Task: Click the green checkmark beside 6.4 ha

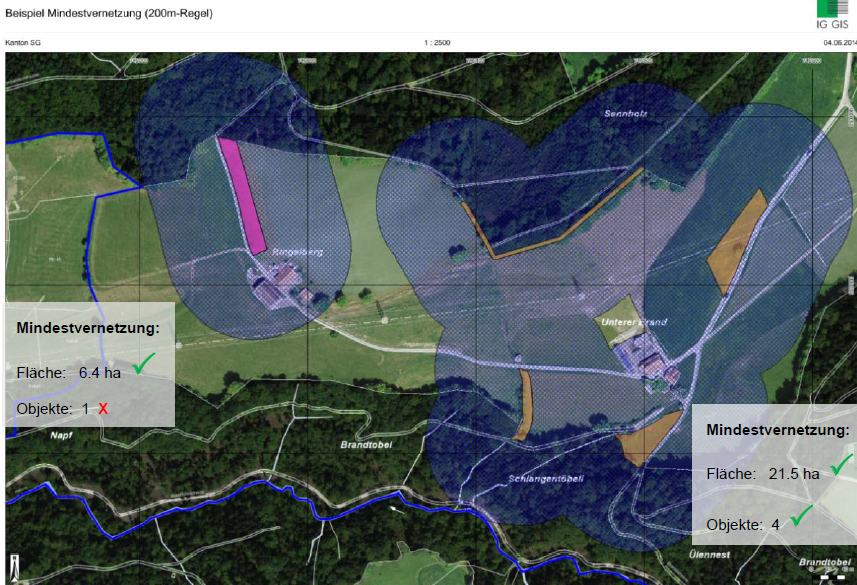Action: (146, 367)
